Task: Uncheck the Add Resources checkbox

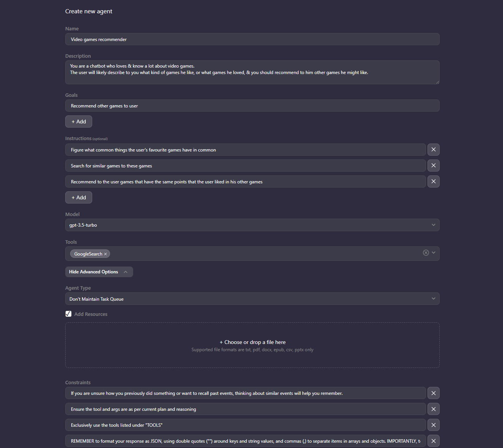Action: (68, 314)
